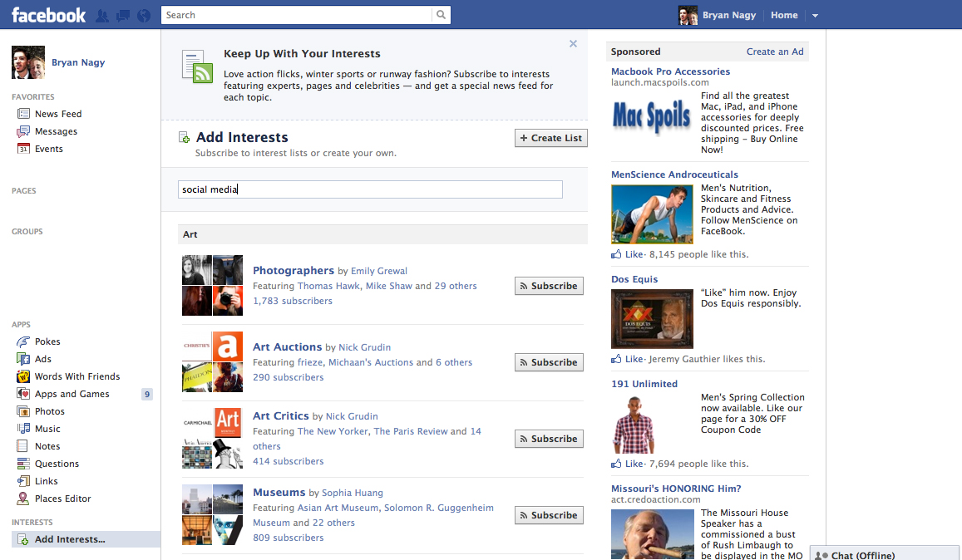Open the Chat (Offline) bar

886,555
